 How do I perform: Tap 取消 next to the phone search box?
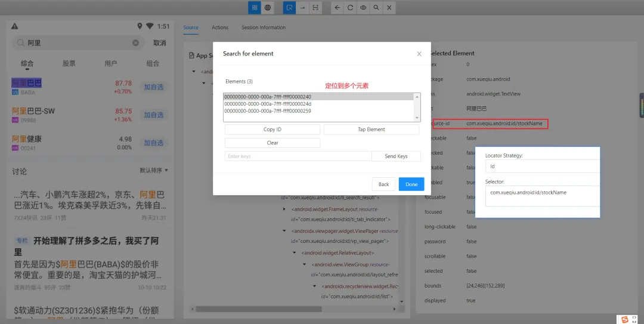[x=159, y=43]
